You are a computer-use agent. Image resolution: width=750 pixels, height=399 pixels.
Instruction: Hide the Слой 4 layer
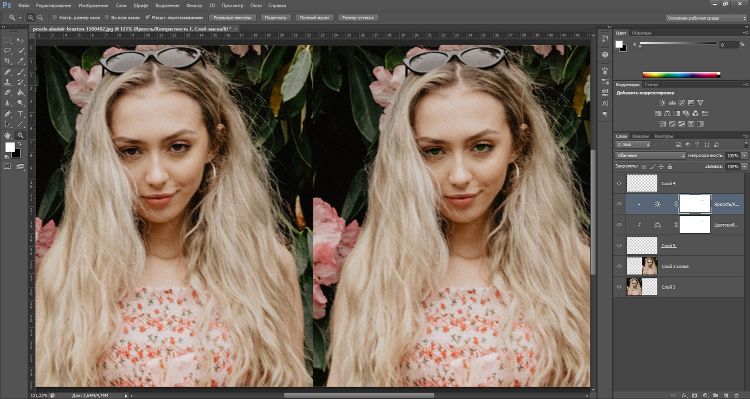(619, 183)
